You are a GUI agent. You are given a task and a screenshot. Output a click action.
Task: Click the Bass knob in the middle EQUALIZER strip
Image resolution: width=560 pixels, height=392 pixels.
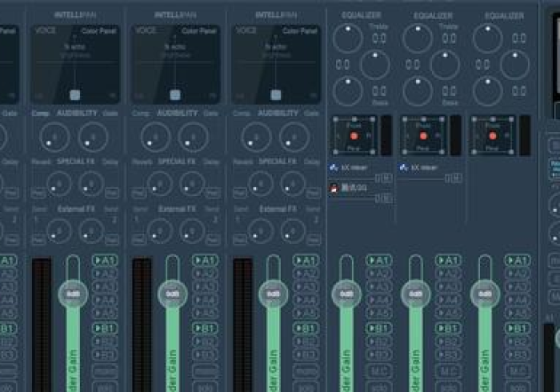coord(417,91)
